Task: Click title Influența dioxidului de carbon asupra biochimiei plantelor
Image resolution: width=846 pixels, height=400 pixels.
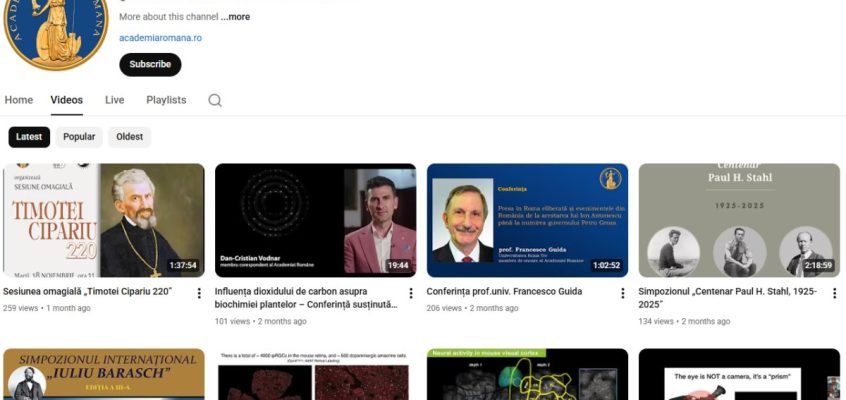Action: pyautogui.click(x=306, y=298)
